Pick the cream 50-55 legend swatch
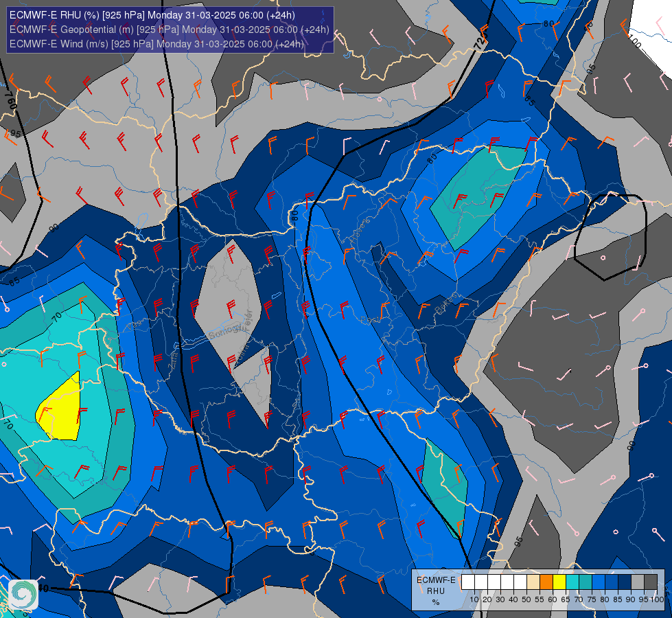The height and width of the screenshot is (618, 672). [533, 582]
